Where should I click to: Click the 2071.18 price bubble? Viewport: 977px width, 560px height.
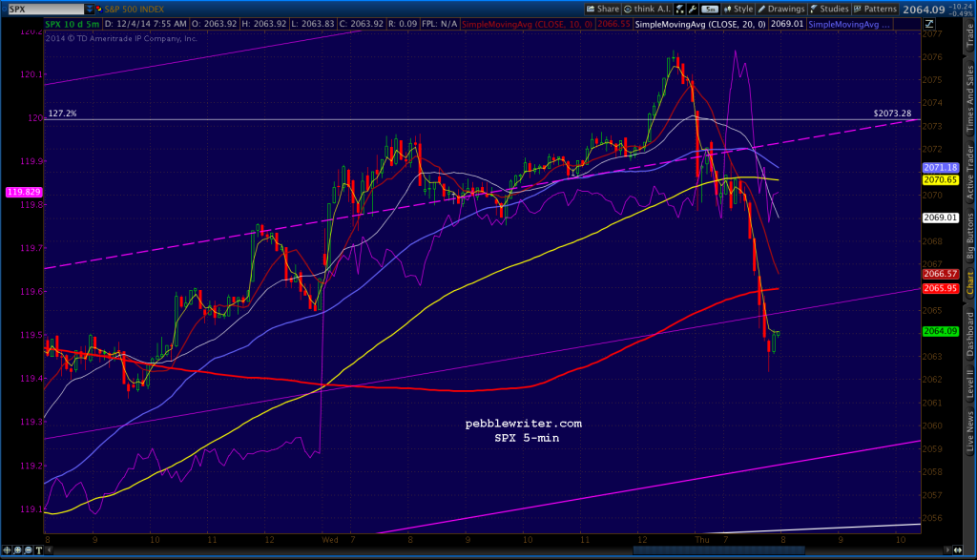(940, 168)
